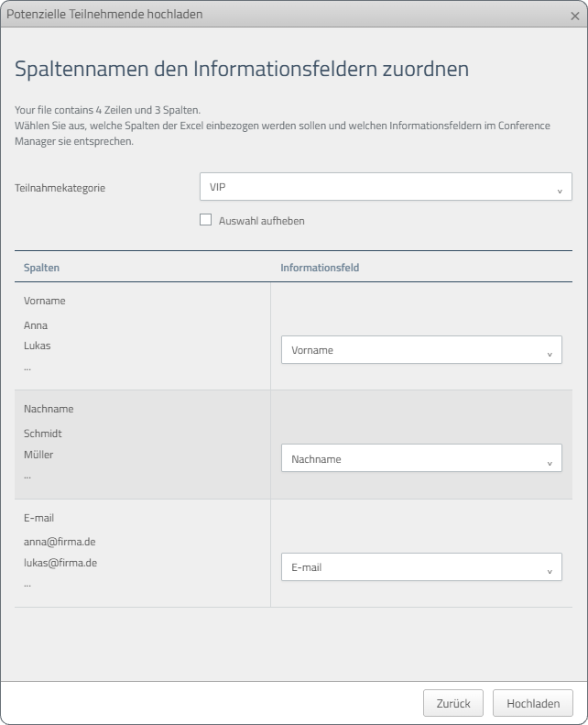Click the Hochladen button
This screenshot has width=588, height=725.
[533, 703]
